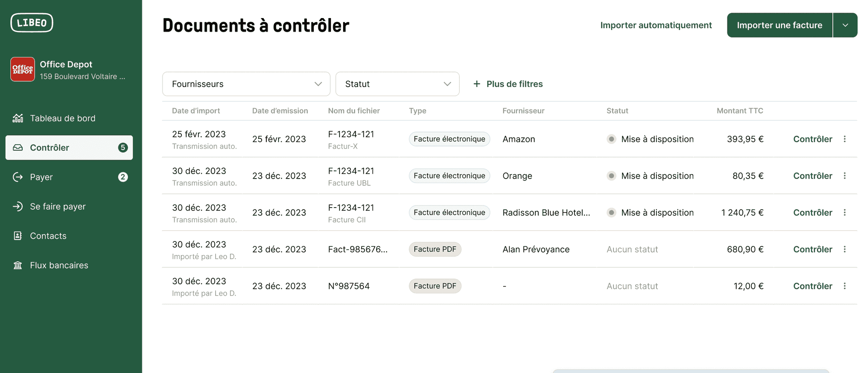Image resolution: width=868 pixels, height=373 pixels.
Task: Click the Contrôler wallet icon in sidebar
Action: (x=17, y=147)
